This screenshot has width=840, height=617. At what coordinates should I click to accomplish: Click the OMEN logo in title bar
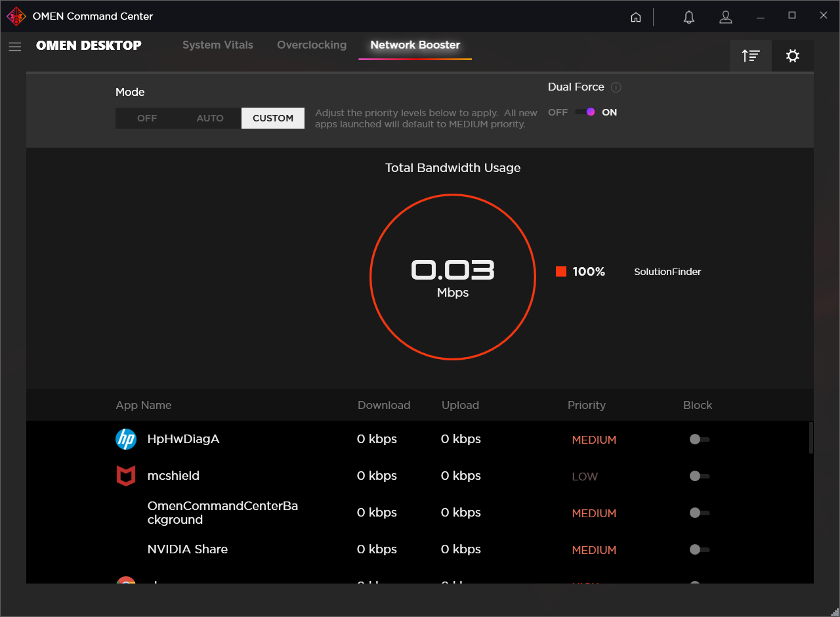pyautogui.click(x=16, y=16)
